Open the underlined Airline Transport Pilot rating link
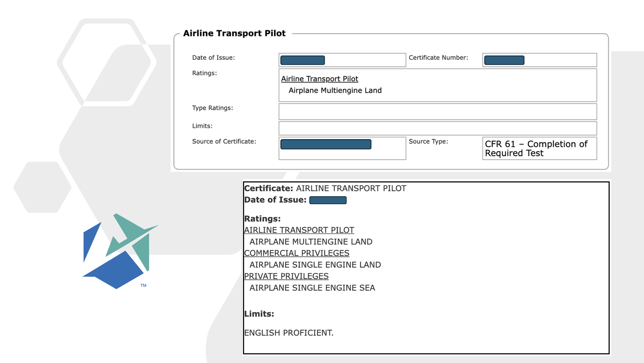Viewport: 644px width, 363px height. point(319,79)
